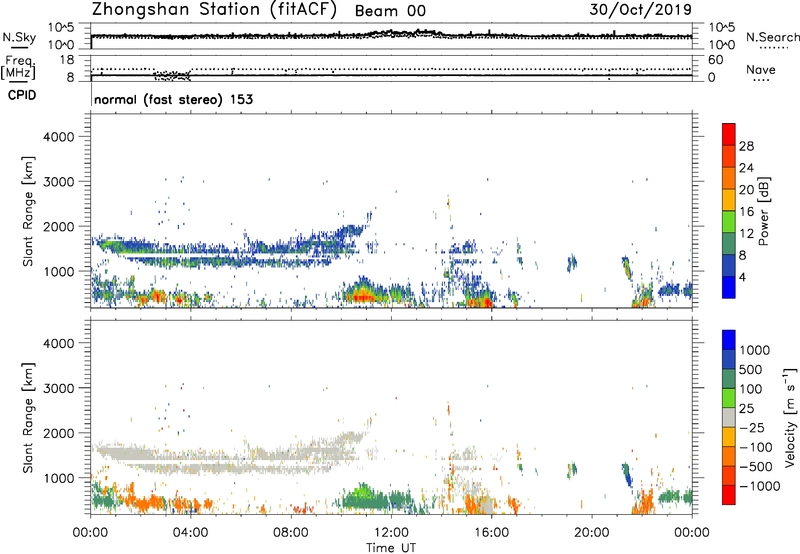800x554 pixels.
Task: Click the N.Sky legend label
Action: (19, 37)
